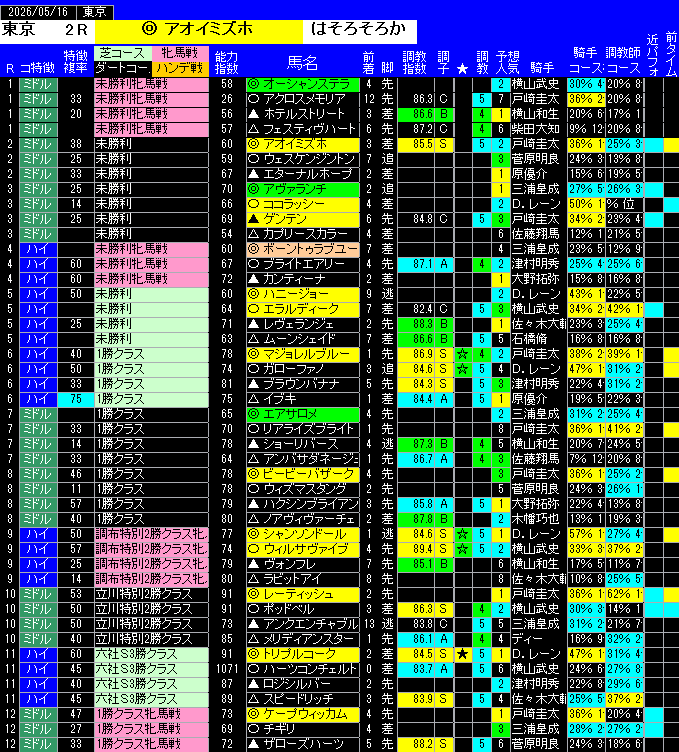Click the 牝馬戦 pink legend cell
Image resolution: width=679 pixels, height=752 pixels.
[x=180, y=53]
